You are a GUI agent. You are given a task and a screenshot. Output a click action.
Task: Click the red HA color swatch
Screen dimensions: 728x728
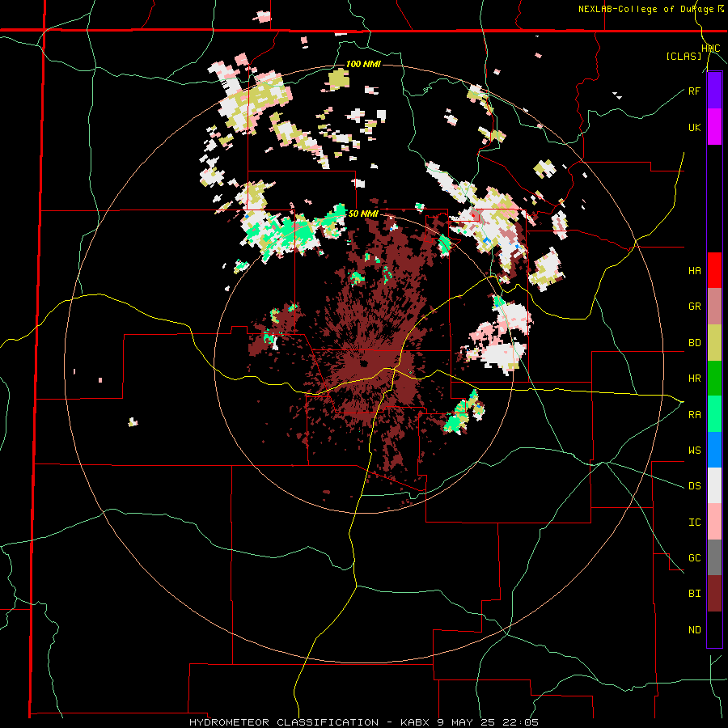(714, 270)
